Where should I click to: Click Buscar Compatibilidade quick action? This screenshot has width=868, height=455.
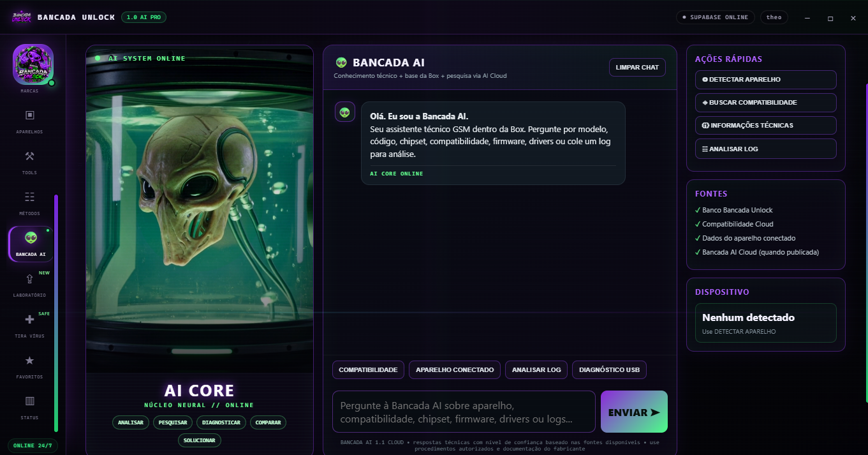pyautogui.click(x=765, y=103)
